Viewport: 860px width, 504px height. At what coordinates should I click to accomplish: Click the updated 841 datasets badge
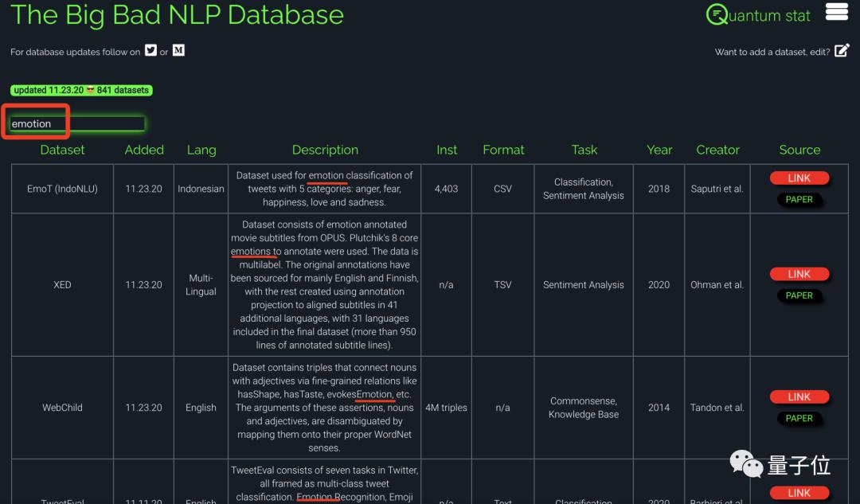point(81,90)
